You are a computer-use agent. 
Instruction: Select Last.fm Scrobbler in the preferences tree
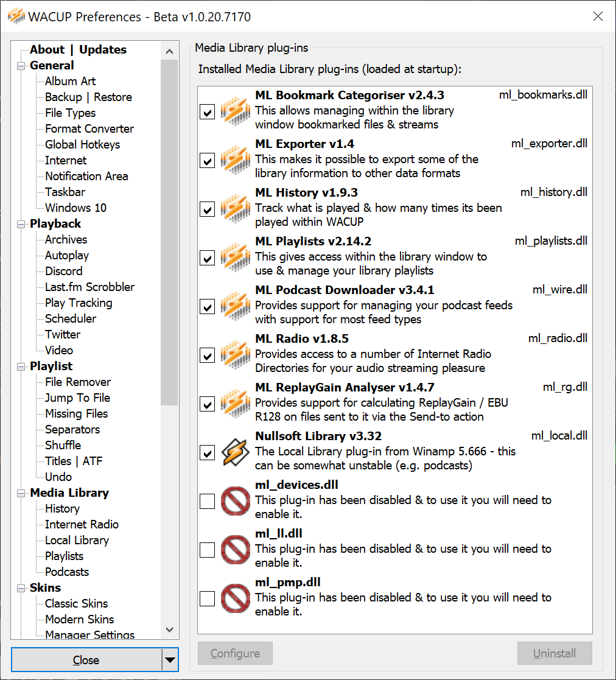(x=89, y=287)
